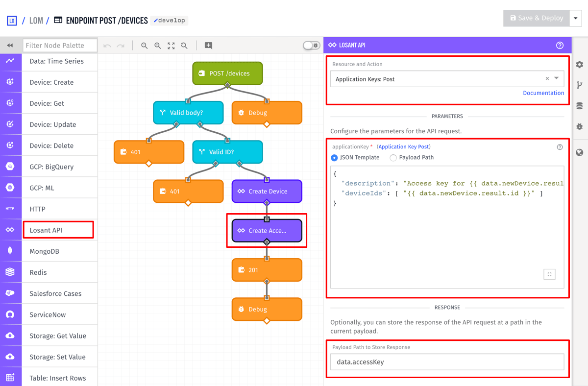Add a canvas note with the plus-comment icon
Viewport: 588px width, 386px height.
click(208, 46)
